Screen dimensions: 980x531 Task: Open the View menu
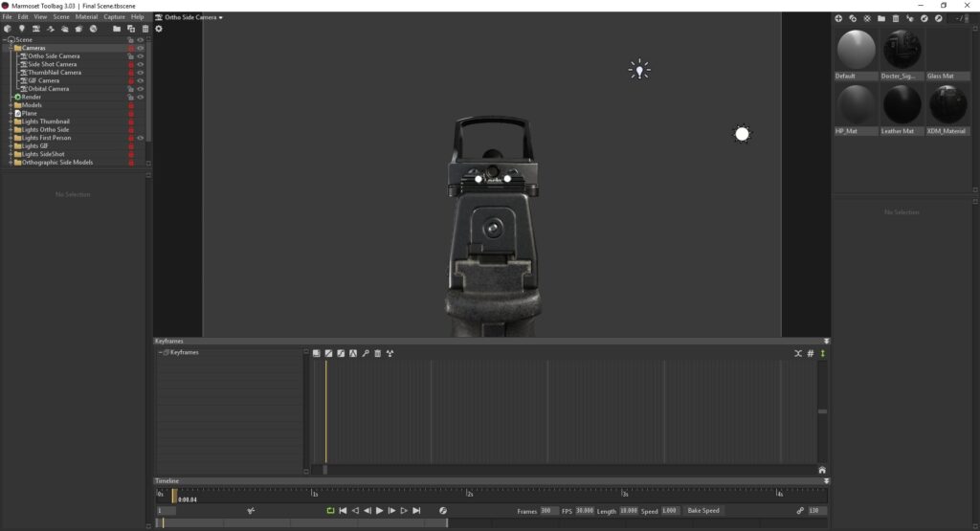40,17
